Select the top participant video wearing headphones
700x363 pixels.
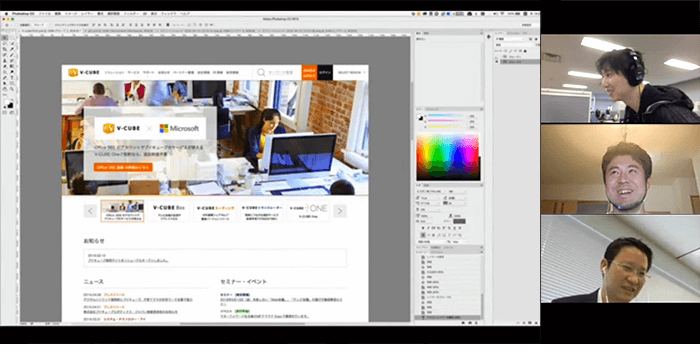pyautogui.click(x=620, y=79)
